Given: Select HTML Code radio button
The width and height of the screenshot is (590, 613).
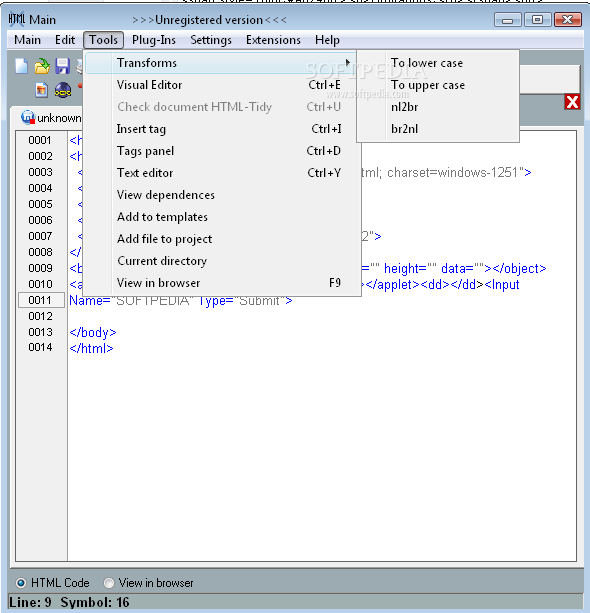Looking at the screenshot, I should 21,583.
